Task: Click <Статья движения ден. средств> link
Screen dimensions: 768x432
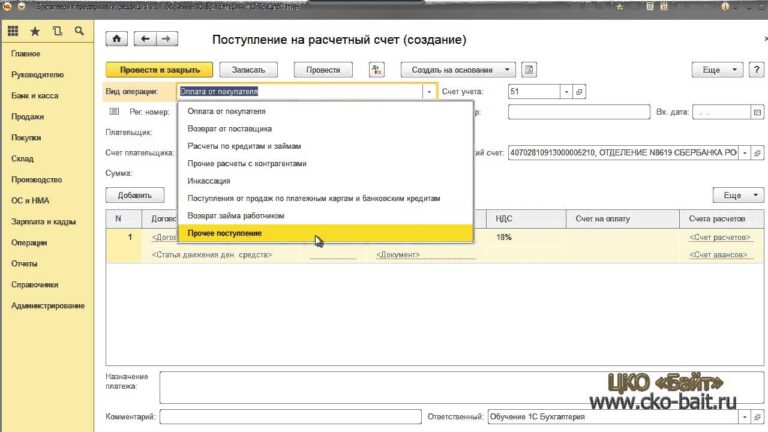Action: click(212, 255)
